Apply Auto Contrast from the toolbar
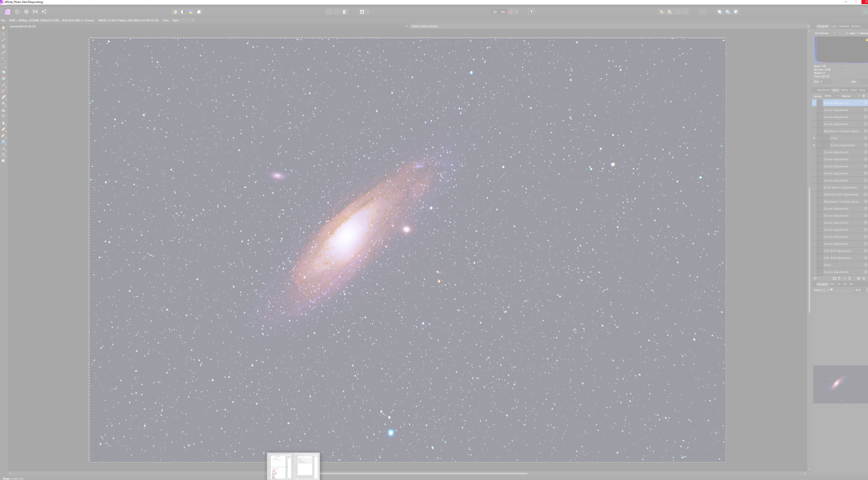868x480 pixels. [x=183, y=12]
